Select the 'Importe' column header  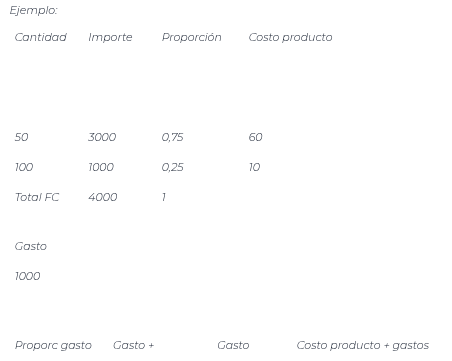tap(110, 37)
